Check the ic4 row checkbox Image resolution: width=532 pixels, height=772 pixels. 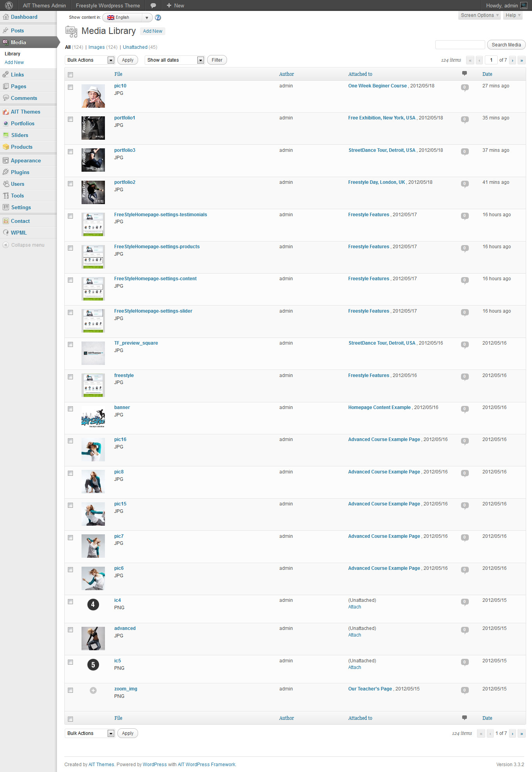tap(71, 601)
